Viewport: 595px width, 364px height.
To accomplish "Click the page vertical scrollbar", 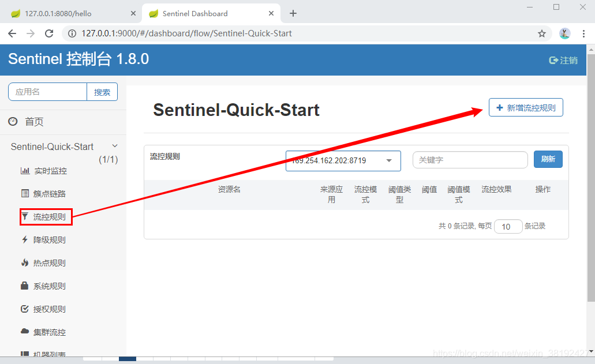I will [591, 178].
